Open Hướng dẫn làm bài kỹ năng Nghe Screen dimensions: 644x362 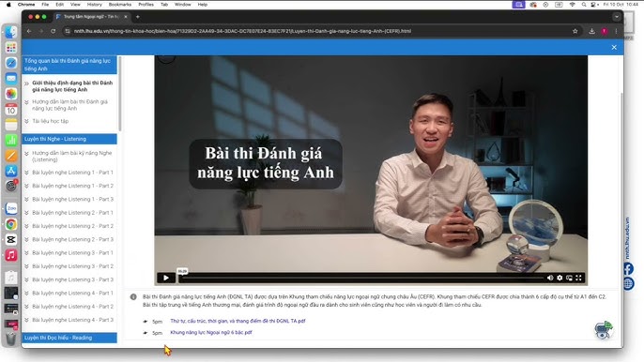coord(72,156)
